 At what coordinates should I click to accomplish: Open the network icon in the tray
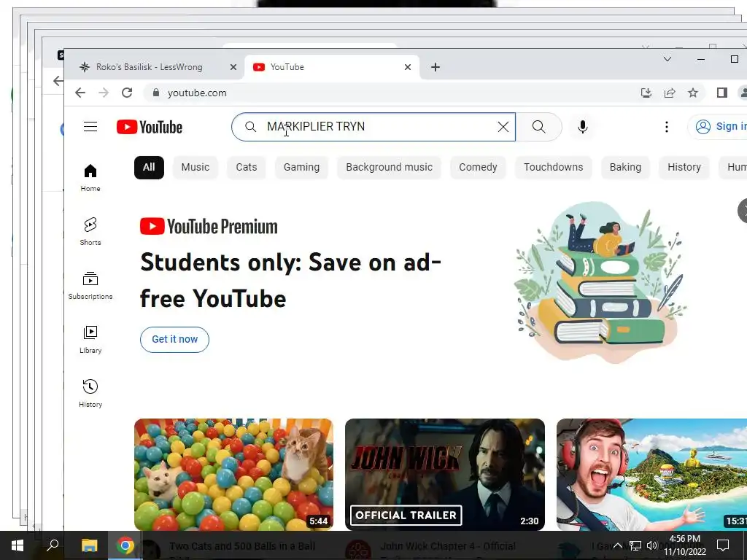(x=635, y=545)
